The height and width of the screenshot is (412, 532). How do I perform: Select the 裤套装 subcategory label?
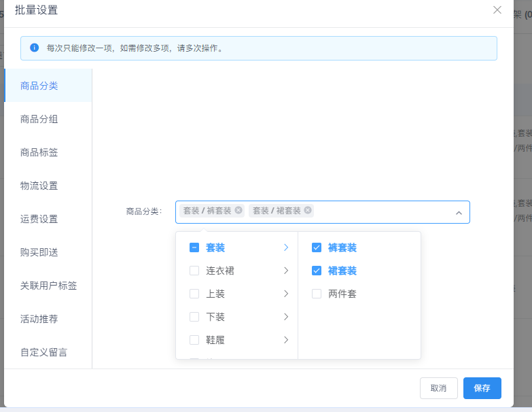tap(342, 247)
